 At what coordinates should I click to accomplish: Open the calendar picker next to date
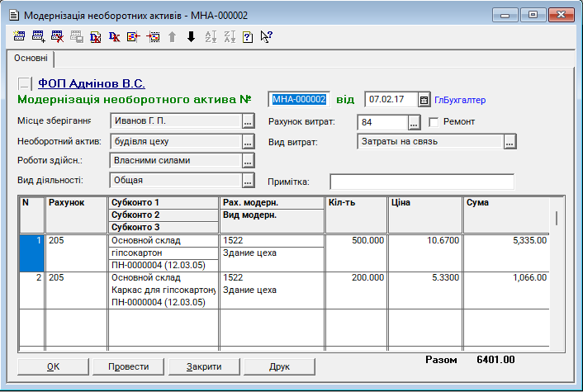click(424, 100)
